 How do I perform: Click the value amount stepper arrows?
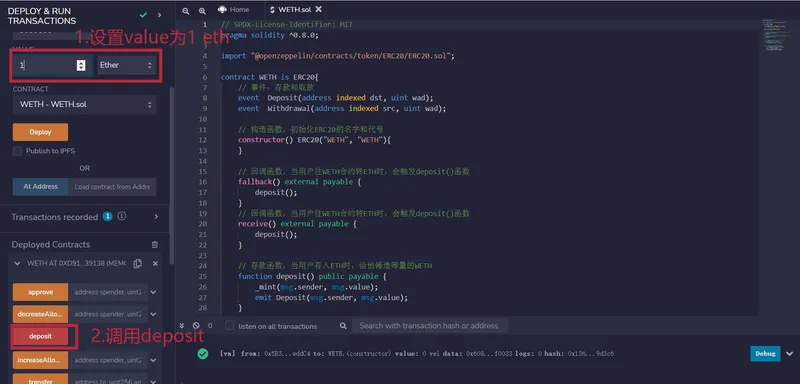(81, 65)
